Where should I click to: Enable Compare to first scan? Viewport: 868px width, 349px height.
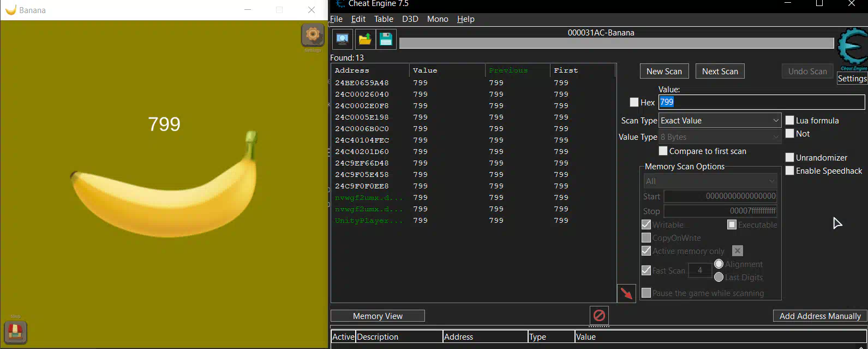(x=663, y=151)
